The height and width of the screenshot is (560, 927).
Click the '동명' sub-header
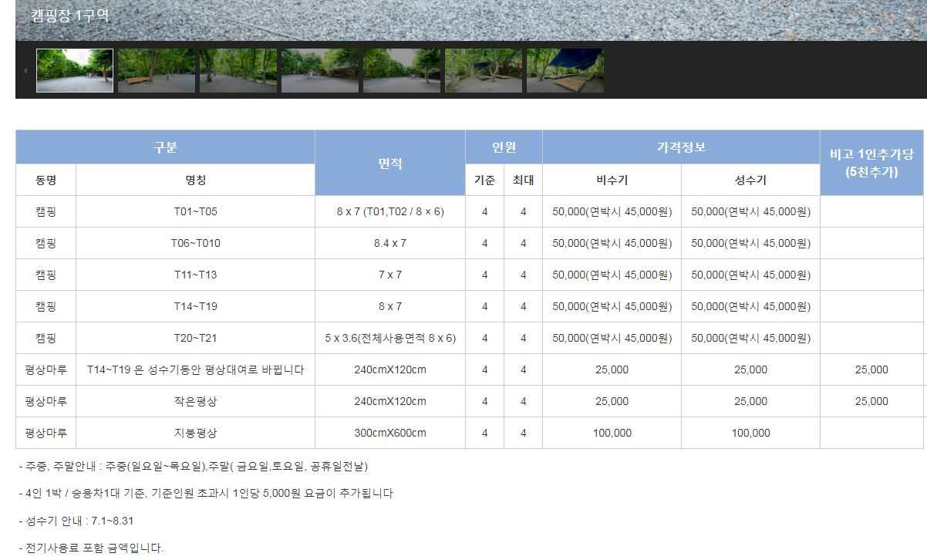pos(46,180)
